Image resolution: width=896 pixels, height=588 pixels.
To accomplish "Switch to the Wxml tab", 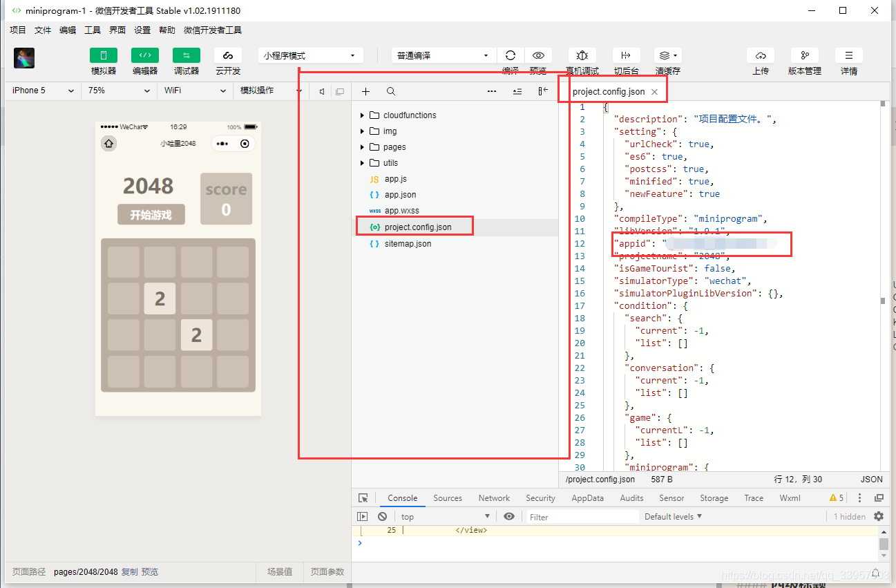I will click(x=790, y=498).
